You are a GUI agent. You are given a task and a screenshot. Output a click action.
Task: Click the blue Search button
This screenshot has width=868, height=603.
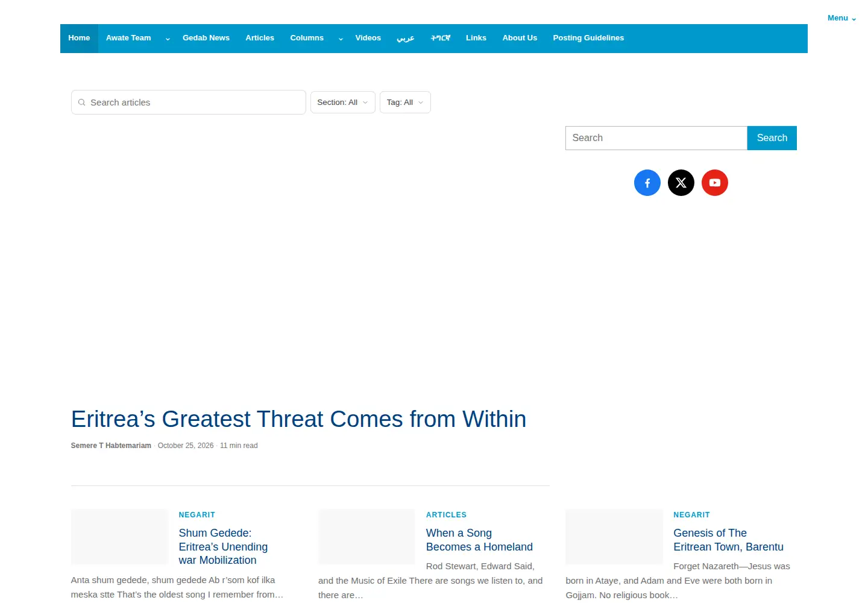tap(772, 138)
